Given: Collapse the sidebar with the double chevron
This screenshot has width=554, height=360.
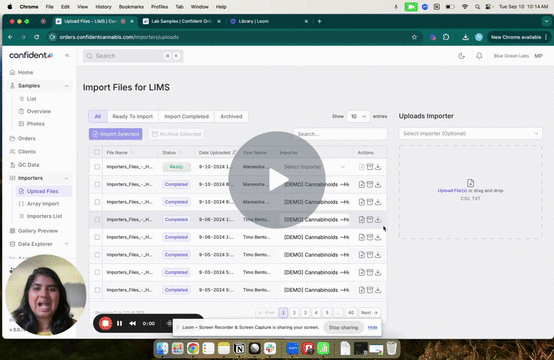Looking at the screenshot, I should [x=67, y=55].
